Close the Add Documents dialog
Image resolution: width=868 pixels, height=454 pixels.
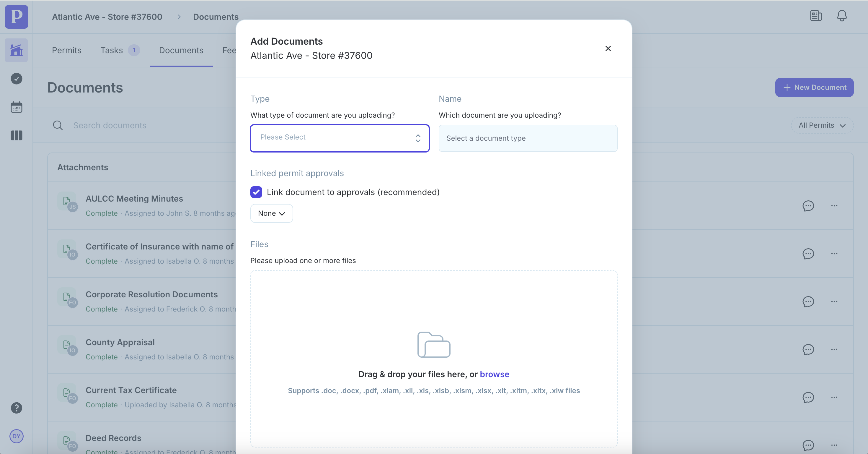tap(608, 48)
